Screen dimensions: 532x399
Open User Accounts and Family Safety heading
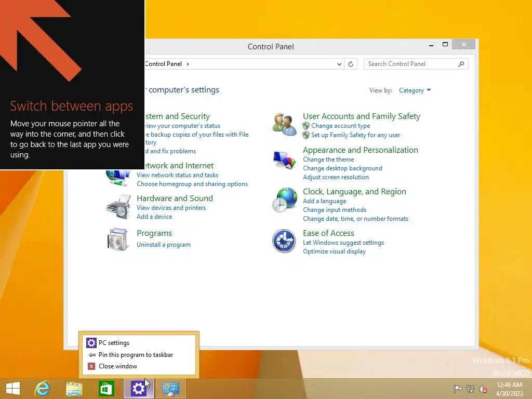pos(362,116)
